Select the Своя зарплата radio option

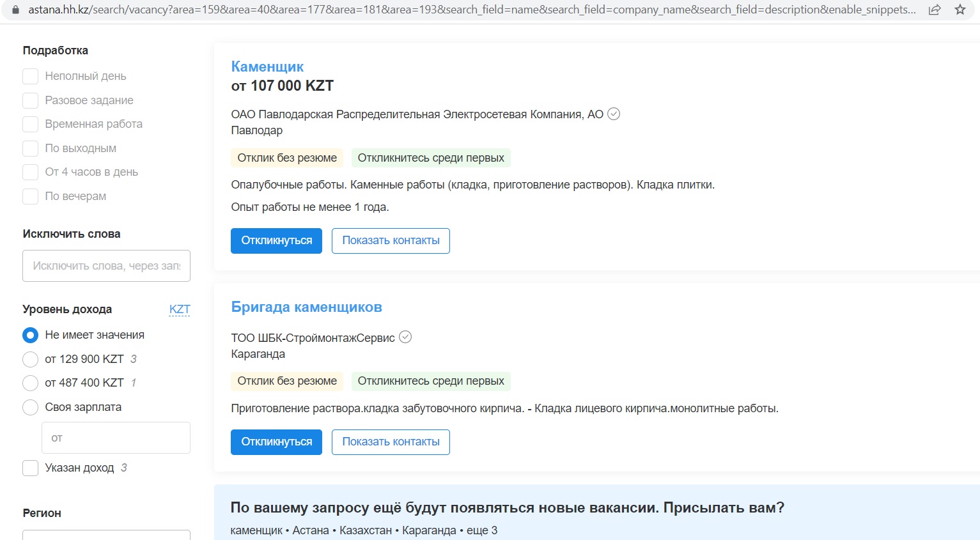point(31,407)
